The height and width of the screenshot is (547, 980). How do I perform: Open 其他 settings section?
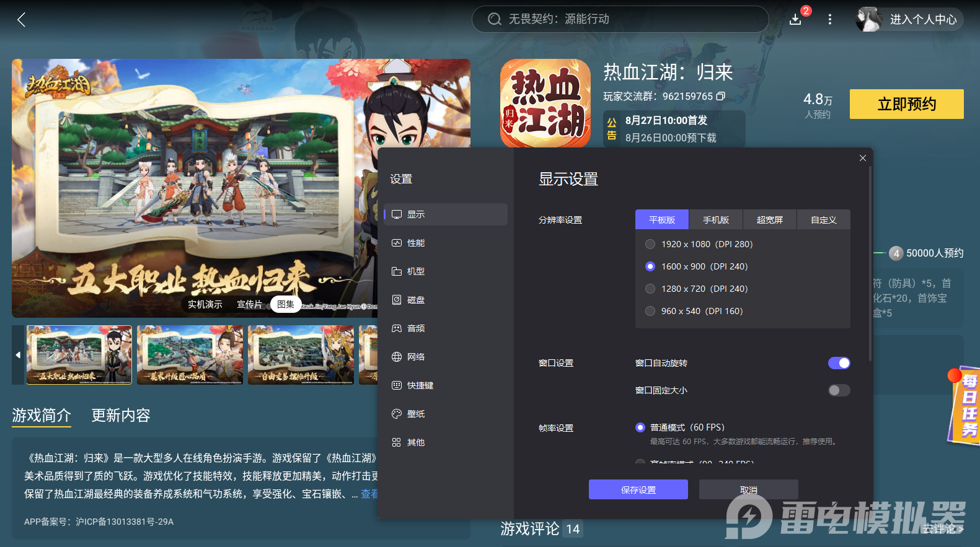click(446, 442)
